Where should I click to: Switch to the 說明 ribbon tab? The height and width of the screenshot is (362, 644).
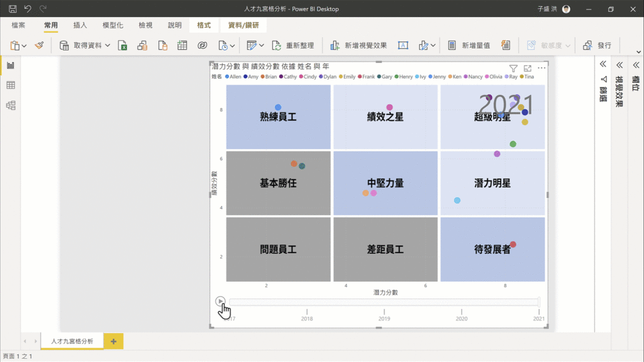pos(175,25)
